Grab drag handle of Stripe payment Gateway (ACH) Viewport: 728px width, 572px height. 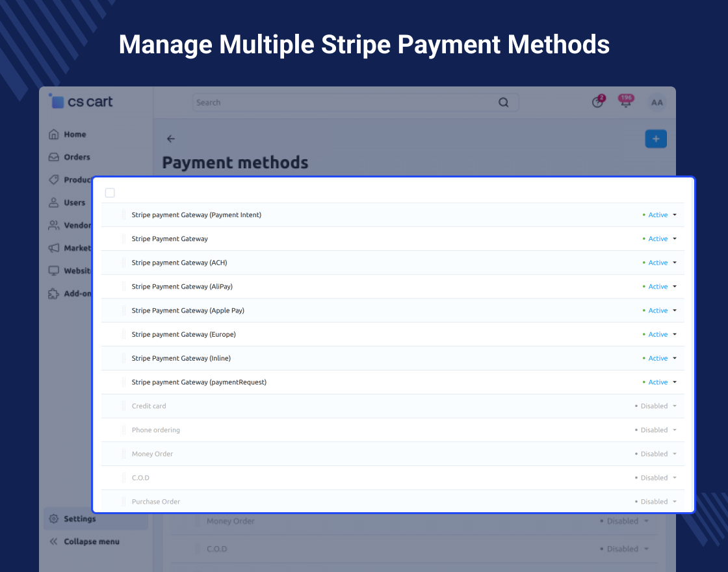tap(123, 263)
